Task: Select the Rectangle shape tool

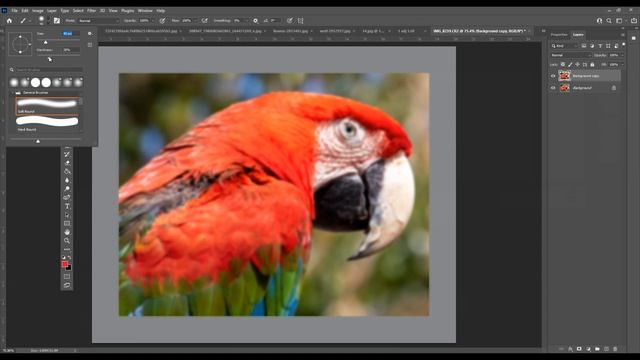Action: 67,223
